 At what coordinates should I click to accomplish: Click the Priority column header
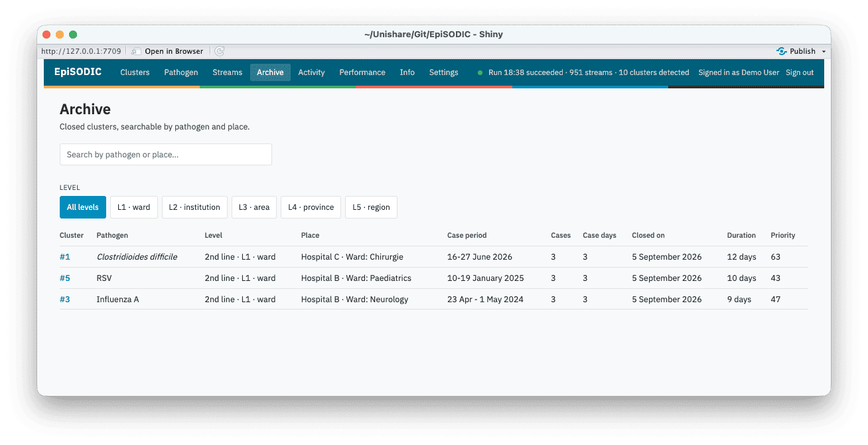783,235
